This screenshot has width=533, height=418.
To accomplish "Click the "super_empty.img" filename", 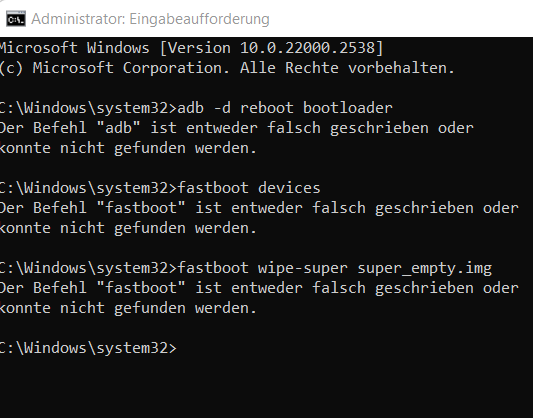I will 425,269.
